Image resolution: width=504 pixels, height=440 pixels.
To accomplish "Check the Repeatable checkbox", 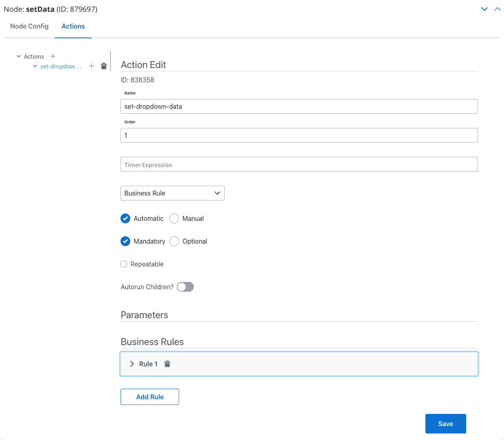I will click(x=124, y=264).
